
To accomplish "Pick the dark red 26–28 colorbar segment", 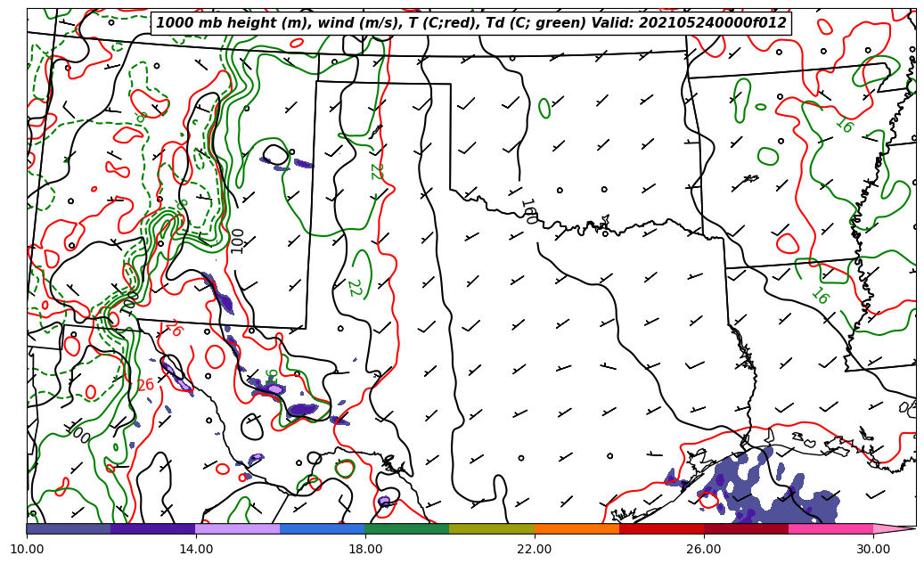I will (746, 528).
